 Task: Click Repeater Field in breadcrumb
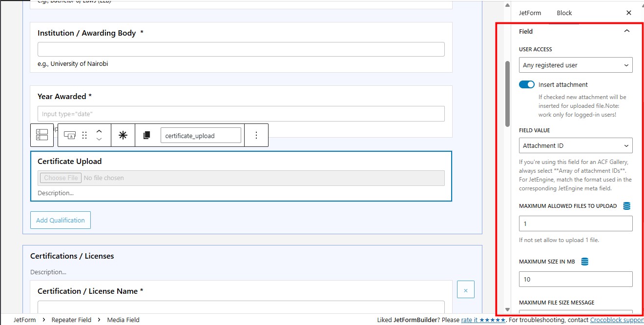click(71, 320)
